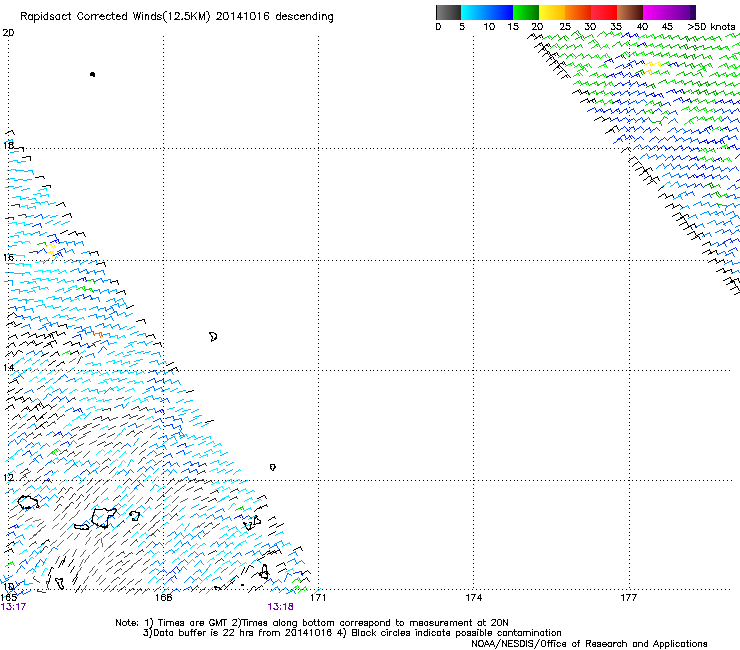Screen dimensions: 740x650
Task: Click the purple 13:18 time label
Action: pos(280,607)
